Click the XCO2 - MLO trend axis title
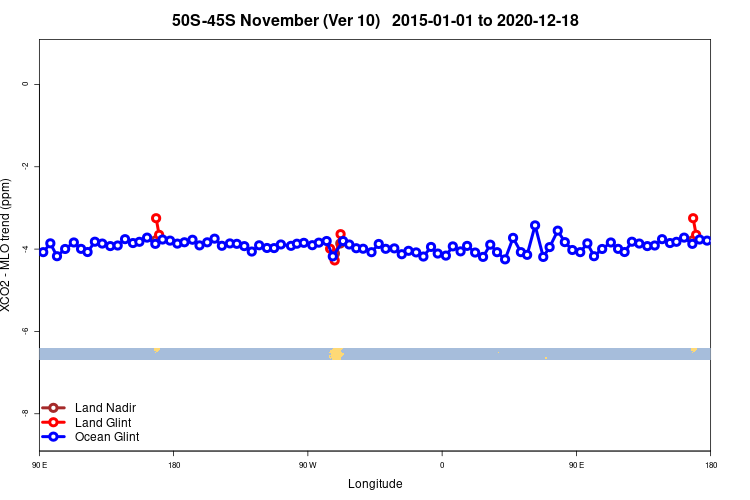This screenshot has height=500, width=750. 5,245
